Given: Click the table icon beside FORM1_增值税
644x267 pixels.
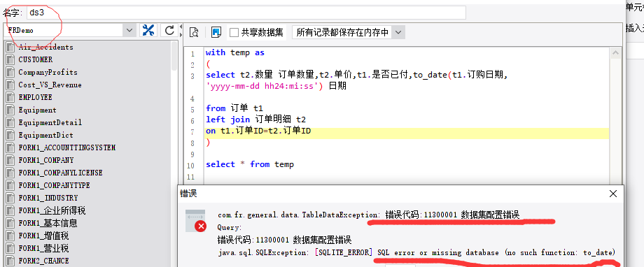Looking at the screenshot, I should point(10,236).
